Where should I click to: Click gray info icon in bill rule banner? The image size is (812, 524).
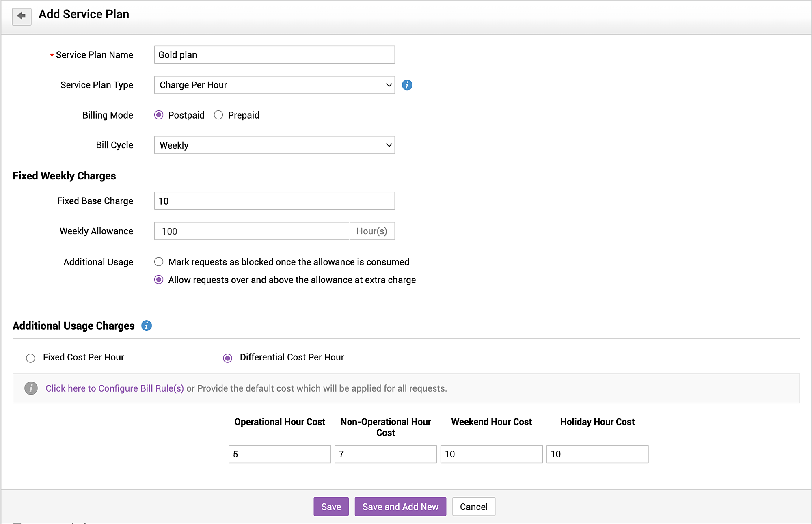click(x=31, y=388)
